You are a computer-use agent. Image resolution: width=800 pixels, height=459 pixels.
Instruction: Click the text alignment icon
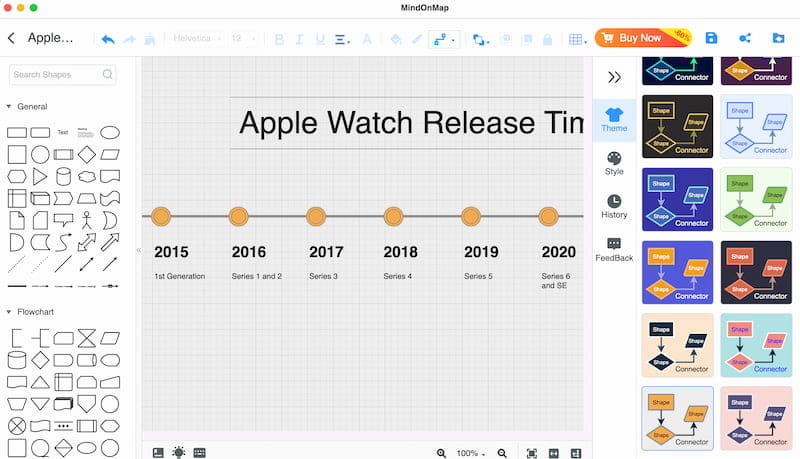point(342,39)
